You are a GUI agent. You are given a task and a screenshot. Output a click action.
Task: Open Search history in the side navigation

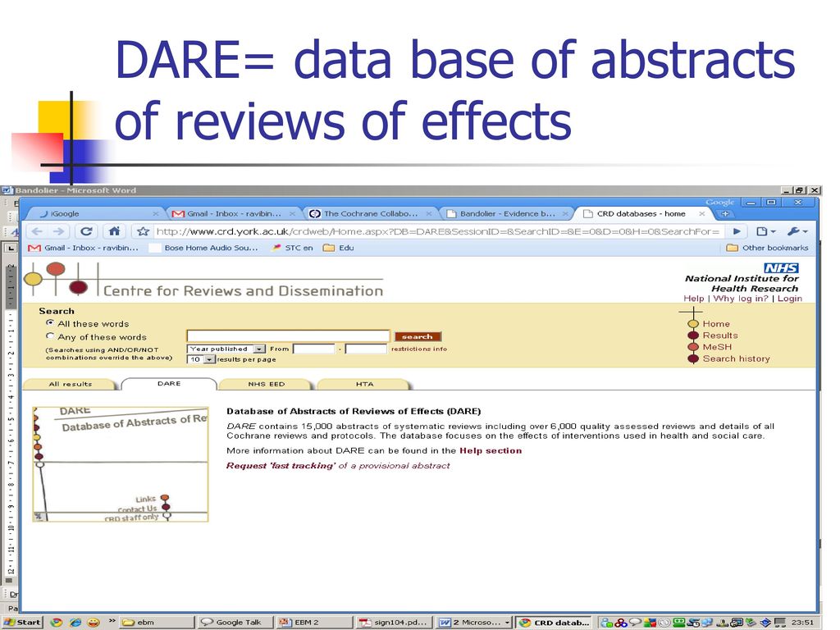coord(736,359)
